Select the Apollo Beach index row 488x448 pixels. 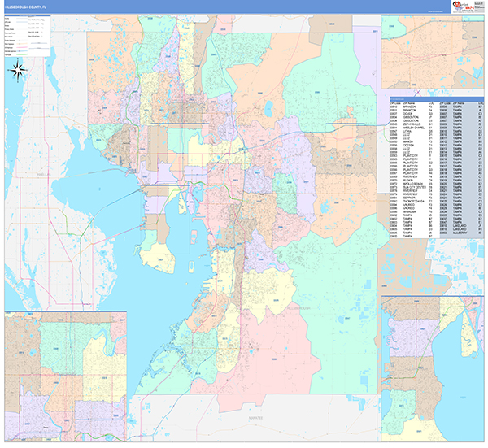pyautogui.click(x=407, y=183)
